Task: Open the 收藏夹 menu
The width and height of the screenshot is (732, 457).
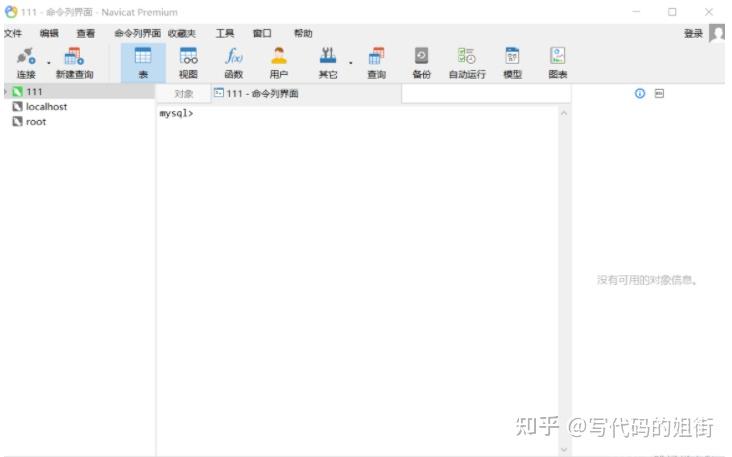Action: [x=182, y=33]
